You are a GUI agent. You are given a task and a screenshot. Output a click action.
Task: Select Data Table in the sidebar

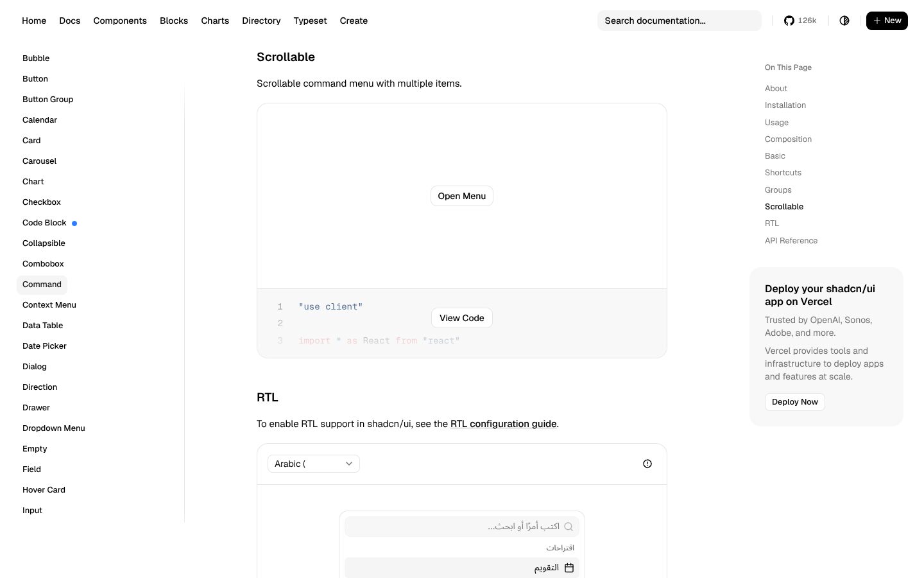pos(43,326)
